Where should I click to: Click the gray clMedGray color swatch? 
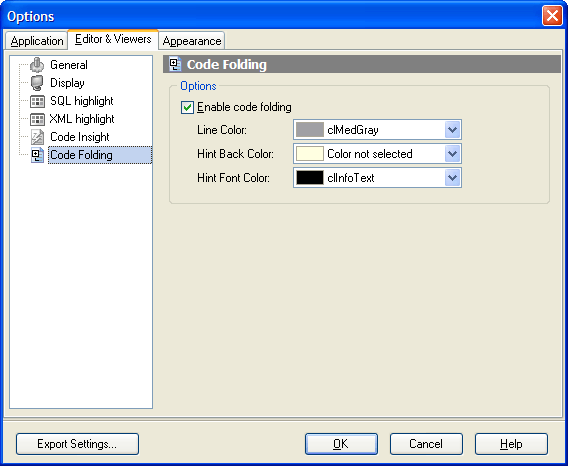coord(310,130)
